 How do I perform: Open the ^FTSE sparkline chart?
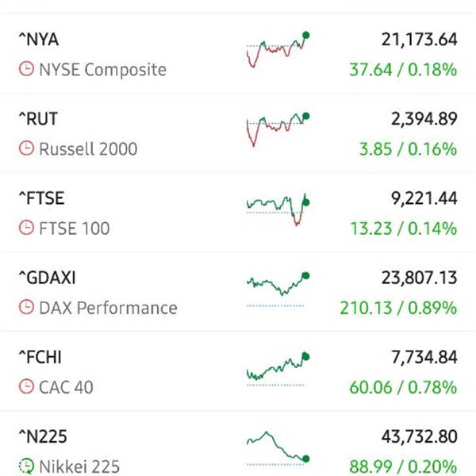[278, 209]
